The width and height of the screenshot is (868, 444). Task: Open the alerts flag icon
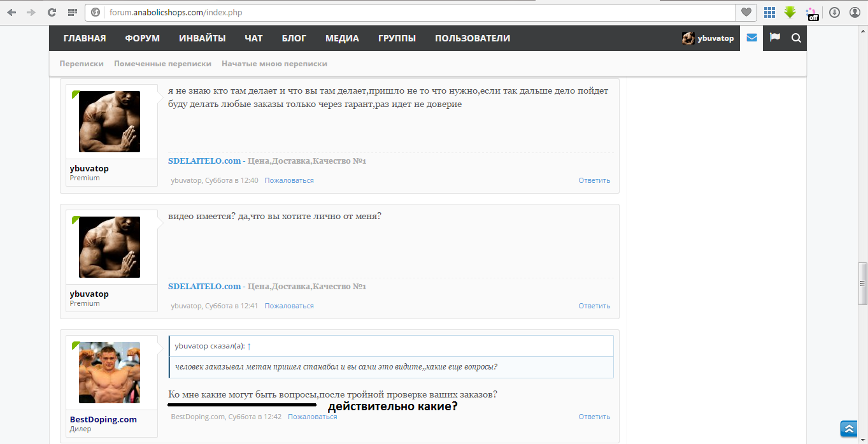click(774, 38)
